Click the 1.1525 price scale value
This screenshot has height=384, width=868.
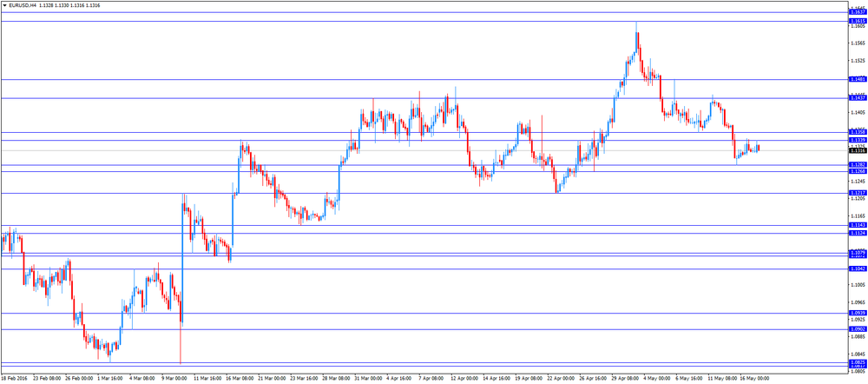857,61
